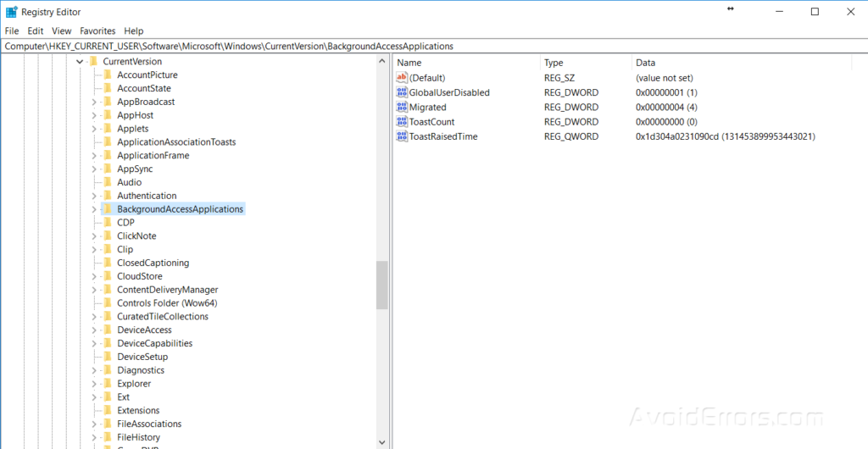Select the ToastCount value icon
868x449 pixels.
tap(402, 122)
